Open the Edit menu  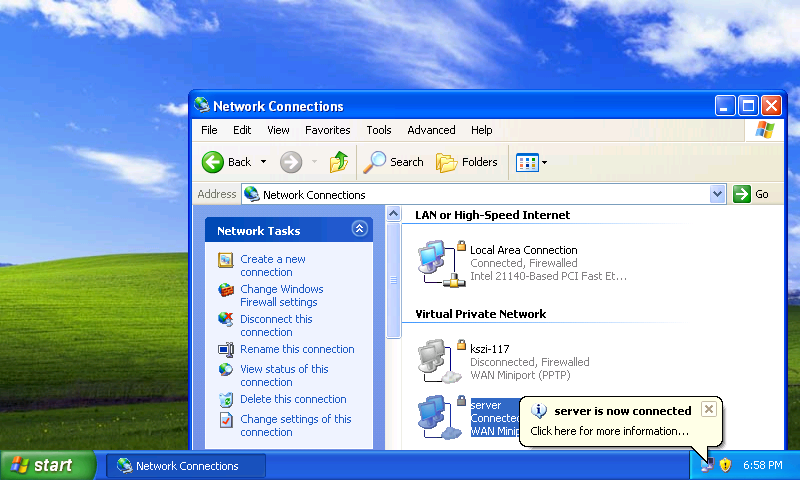click(x=242, y=130)
